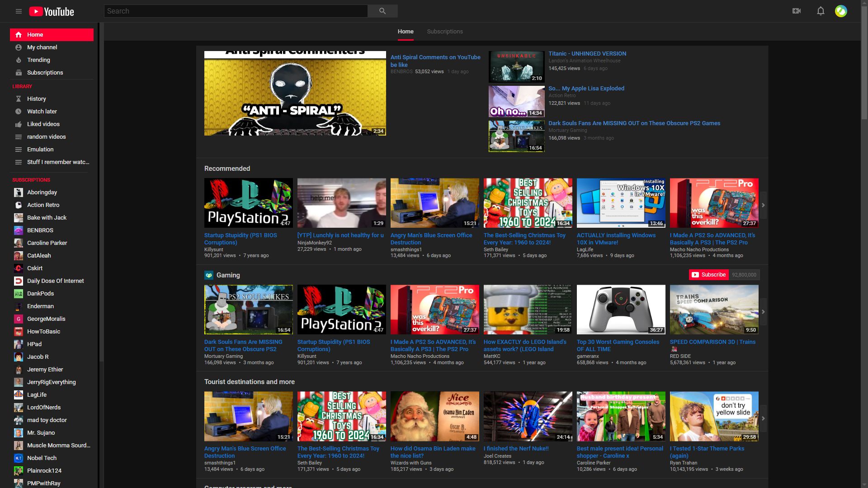Open the 1-Star Theme Parks thumbnail
The width and height of the screenshot is (868, 488).
coord(714,416)
